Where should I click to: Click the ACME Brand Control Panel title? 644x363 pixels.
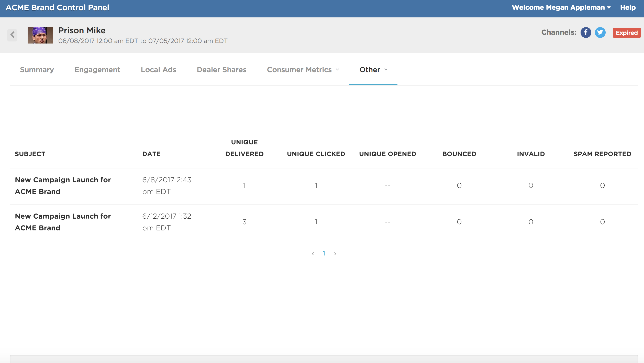(58, 8)
